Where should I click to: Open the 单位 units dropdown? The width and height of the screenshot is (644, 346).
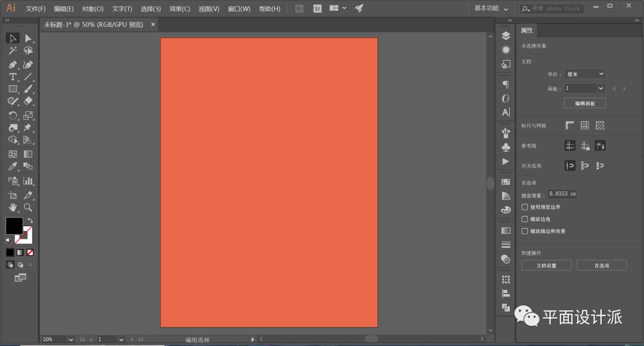click(585, 74)
